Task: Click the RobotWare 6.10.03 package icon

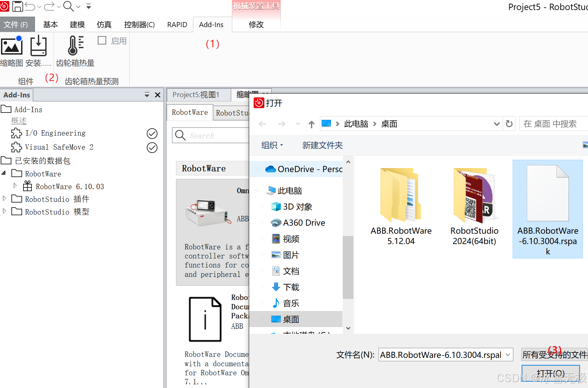Action: pyautogui.click(x=27, y=186)
